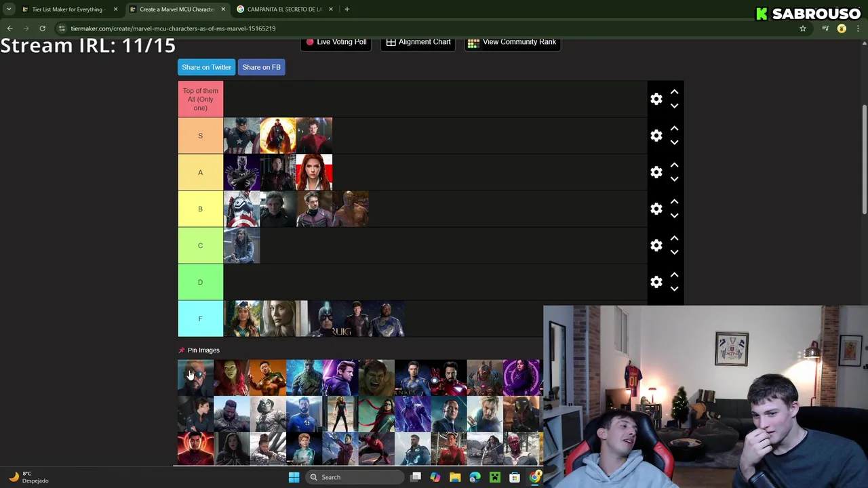
Task: Switch to CAMPANITA EL SECRETO tab
Action: pyautogui.click(x=285, y=9)
